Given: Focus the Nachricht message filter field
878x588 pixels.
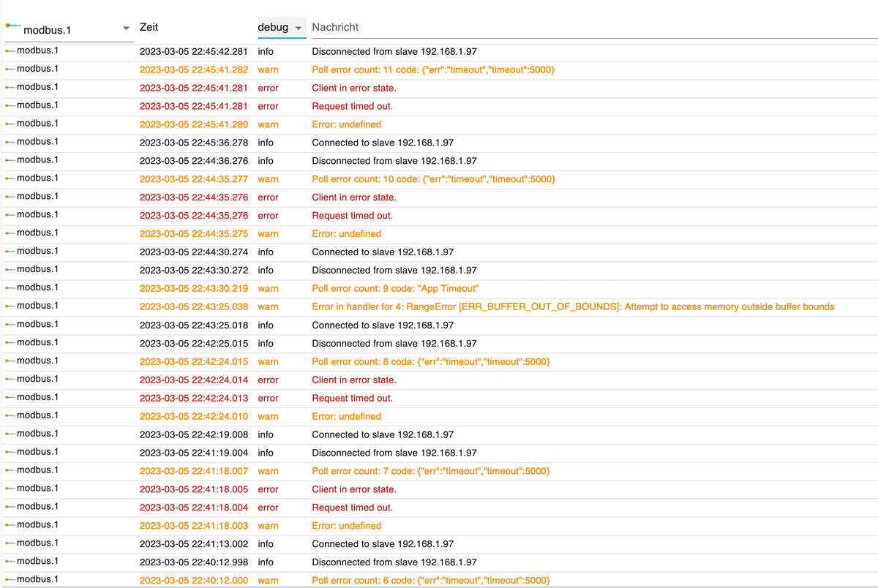Looking at the screenshot, I should pos(594,28).
